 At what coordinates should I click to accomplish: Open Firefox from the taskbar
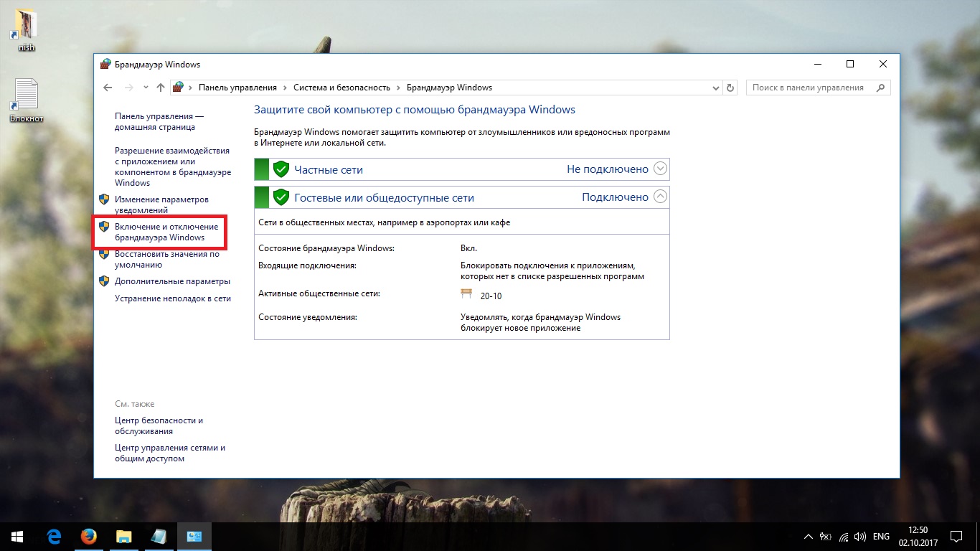click(x=88, y=536)
